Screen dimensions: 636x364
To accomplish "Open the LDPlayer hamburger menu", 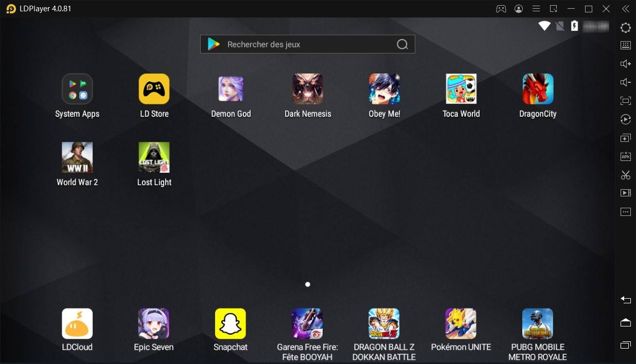I will (x=536, y=9).
